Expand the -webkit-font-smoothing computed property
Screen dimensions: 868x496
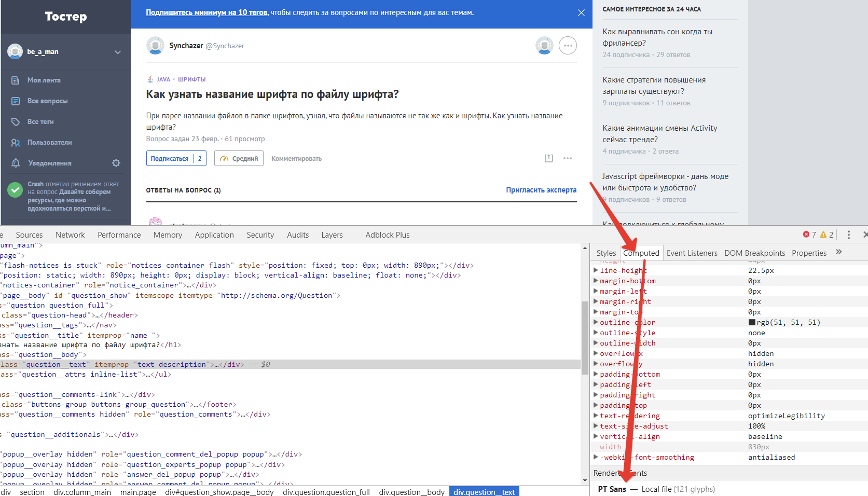coord(596,457)
